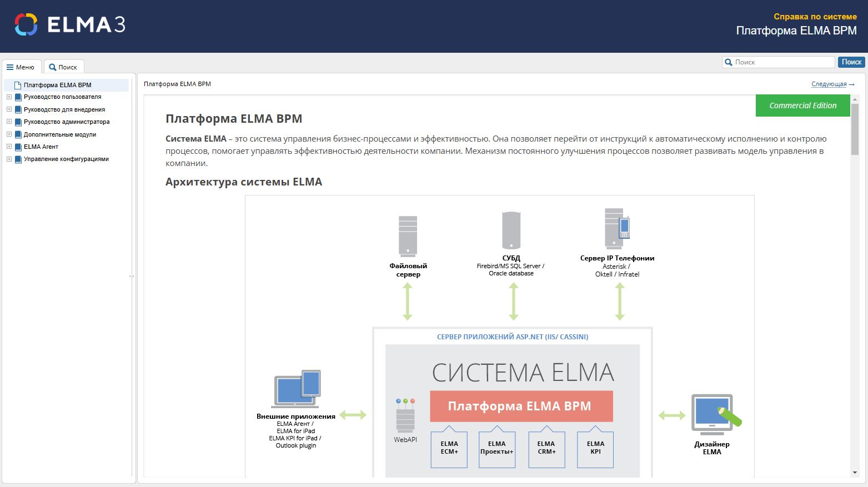This screenshot has height=487, width=868.
Task: Click the СИСТЕМА ELMA diagram title
Action: coord(523,372)
